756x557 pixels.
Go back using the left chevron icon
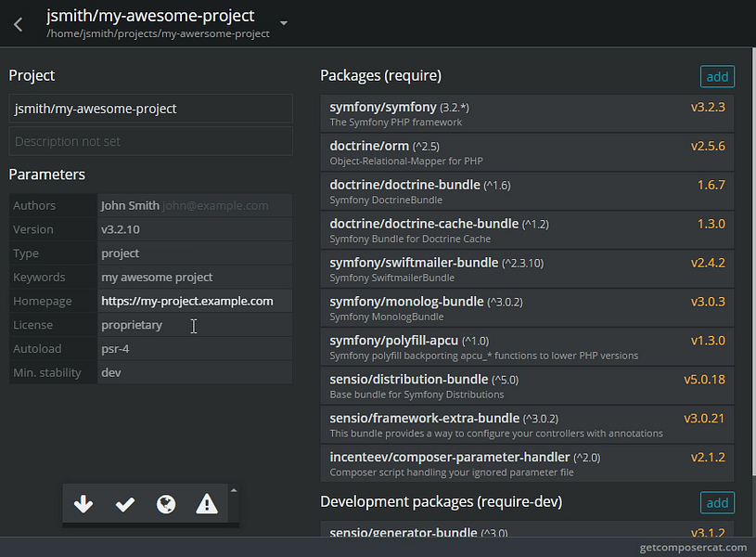(x=19, y=24)
